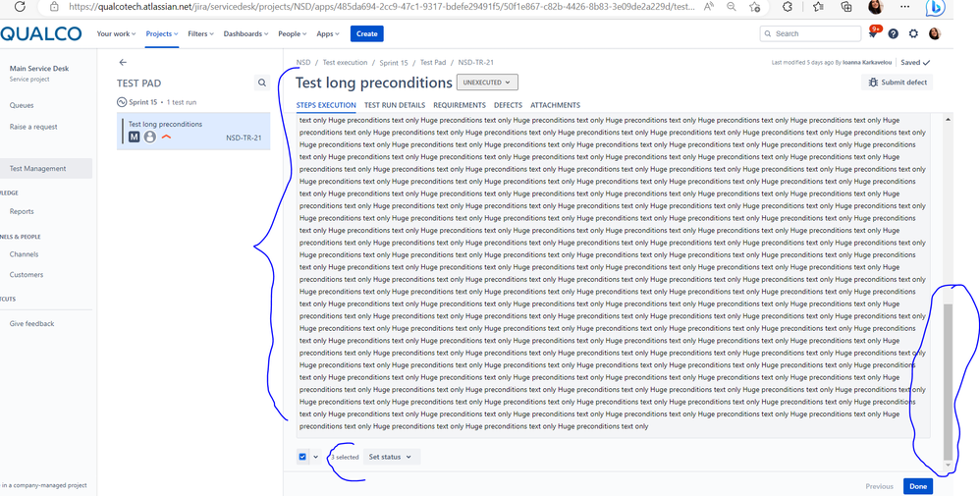Click the scrollbar up arrow of steps panel
Image resolution: width=980 pixels, height=496 pixels.
948,119
